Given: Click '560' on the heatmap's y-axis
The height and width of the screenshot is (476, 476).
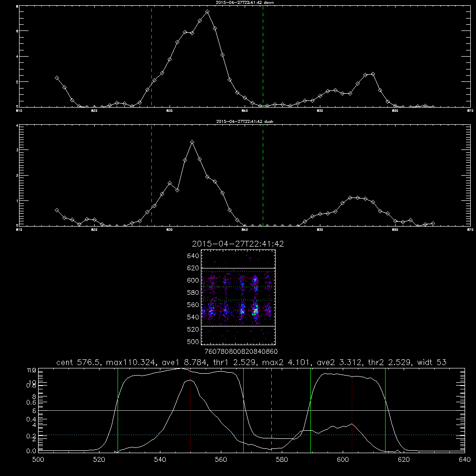Looking at the screenshot, I should point(193,305).
